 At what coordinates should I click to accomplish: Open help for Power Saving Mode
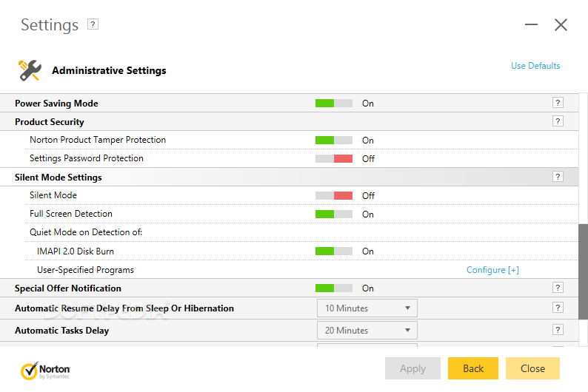coord(558,103)
